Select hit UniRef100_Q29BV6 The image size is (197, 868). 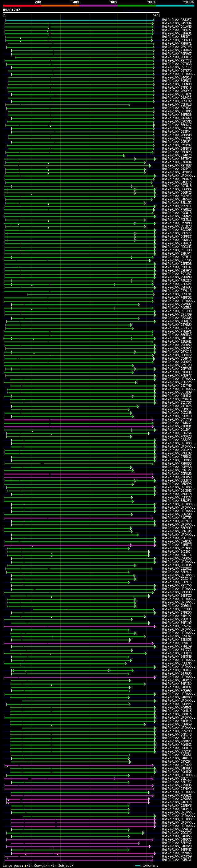(x=176, y=806)
